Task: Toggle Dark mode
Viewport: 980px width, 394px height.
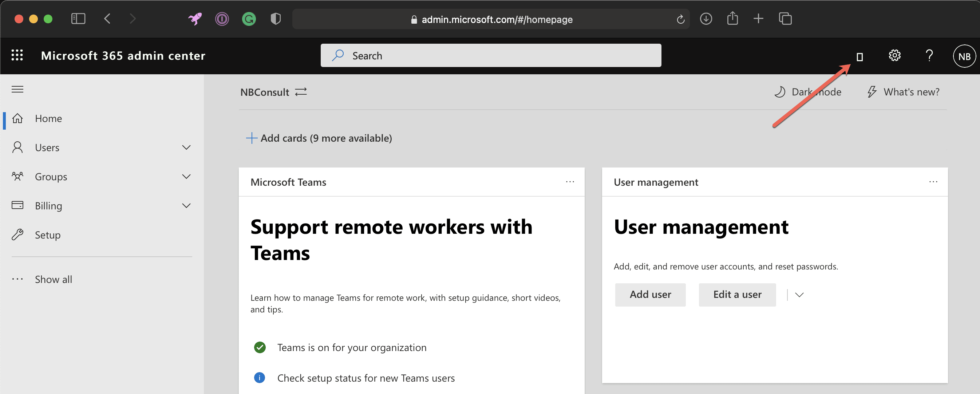Action: pos(808,92)
